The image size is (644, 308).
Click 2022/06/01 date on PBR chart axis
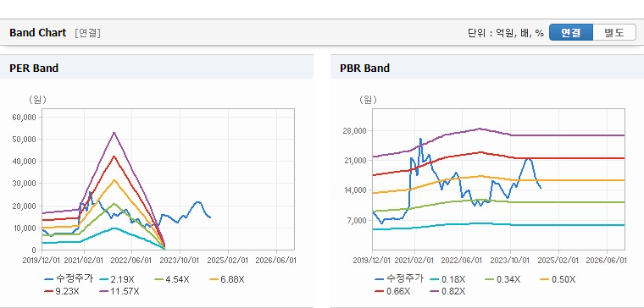pyautogui.click(x=462, y=261)
